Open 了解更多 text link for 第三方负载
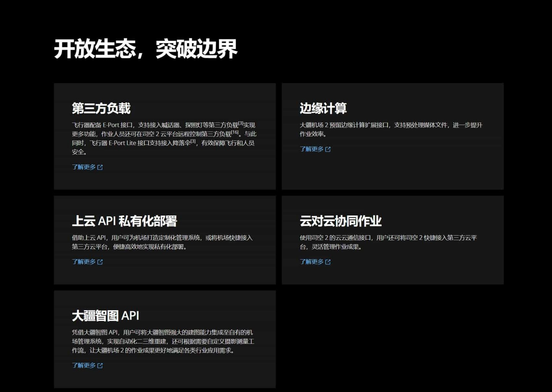The image size is (552, 392). 84,167
